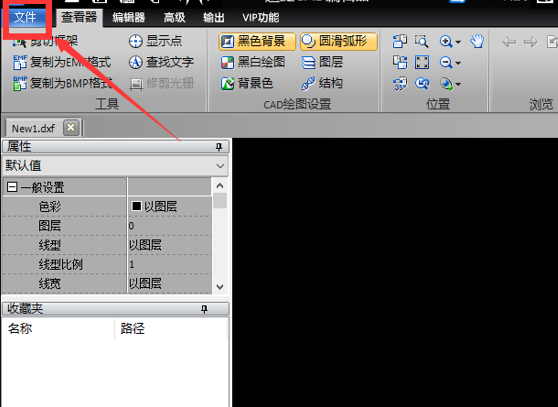Select the 线型 property row

coord(107,245)
